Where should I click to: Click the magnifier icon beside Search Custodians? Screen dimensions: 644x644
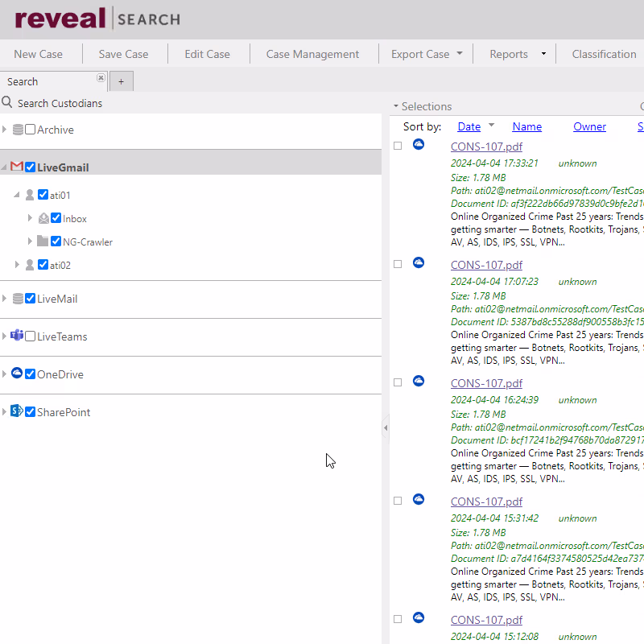pos(7,102)
